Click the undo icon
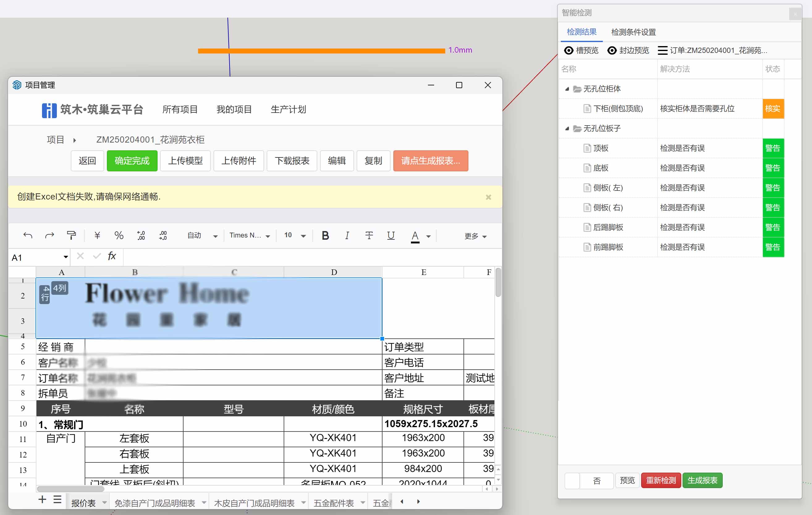The height and width of the screenshot is (515, 812). coord(27,235)
